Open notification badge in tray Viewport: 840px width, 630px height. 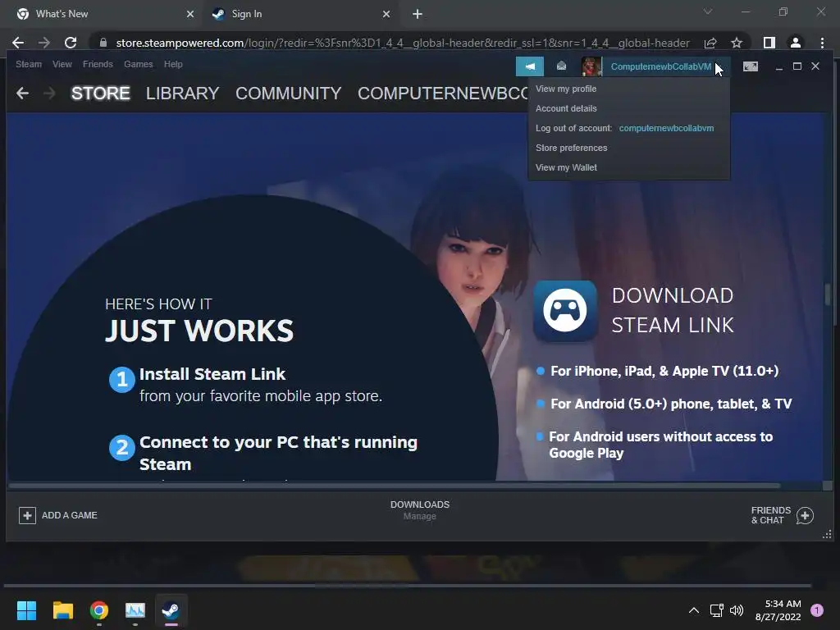(x=817, y=610)
